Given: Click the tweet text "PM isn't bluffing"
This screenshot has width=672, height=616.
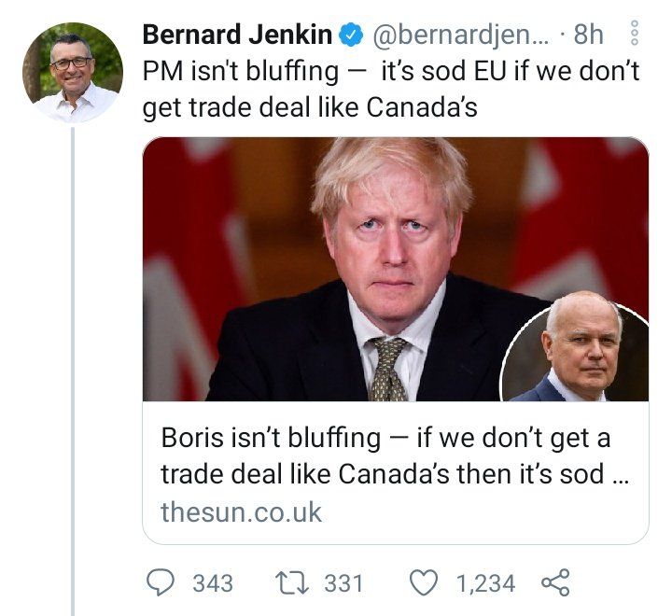Looking at the screenshot, I should [x=241, y=71].
